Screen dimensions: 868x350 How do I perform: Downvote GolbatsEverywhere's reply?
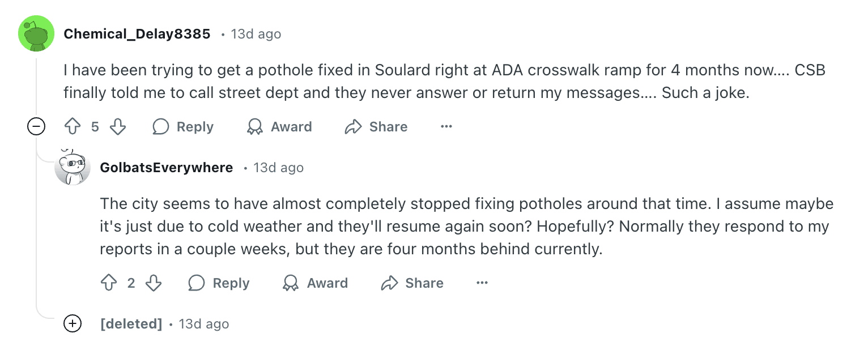pyautogui.click(x=154, y=283)
